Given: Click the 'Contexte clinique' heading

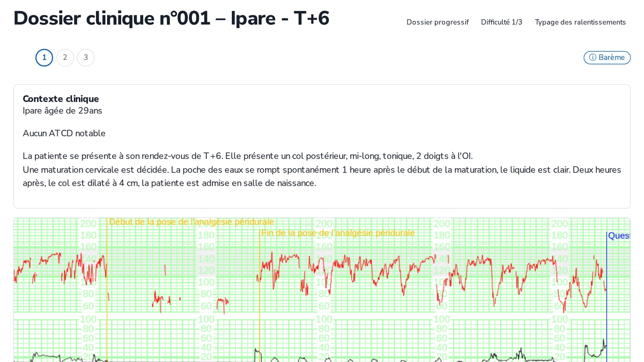Looking at the screenshot, I should pyautogui.click(x=61, y=99).
